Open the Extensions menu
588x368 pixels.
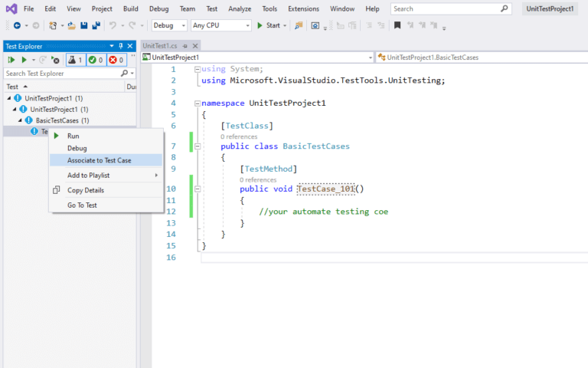[x=303, y=8]
